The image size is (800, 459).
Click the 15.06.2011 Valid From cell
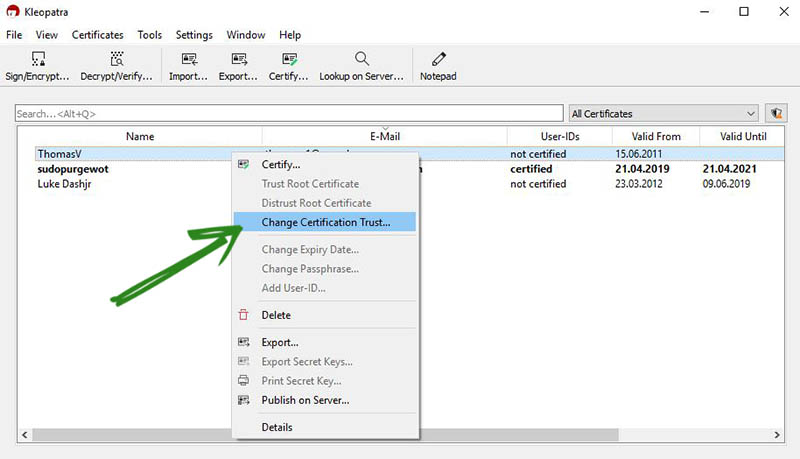(x=638, y=154)
